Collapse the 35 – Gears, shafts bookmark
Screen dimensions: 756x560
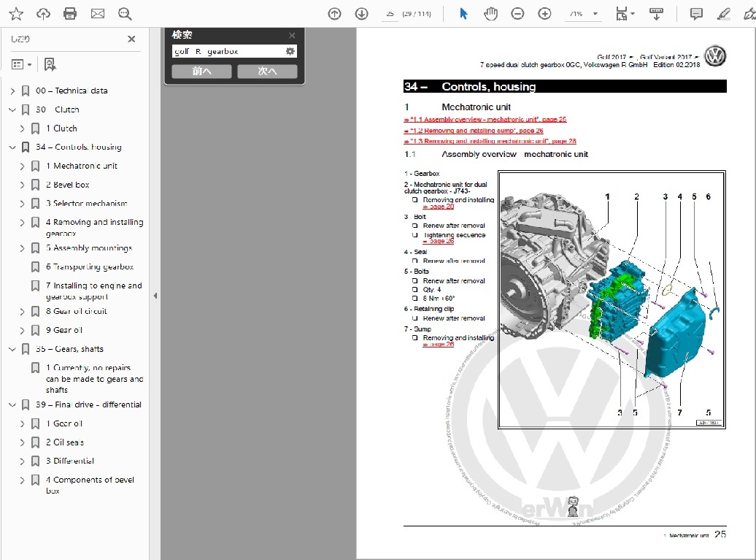coord(12,349)
